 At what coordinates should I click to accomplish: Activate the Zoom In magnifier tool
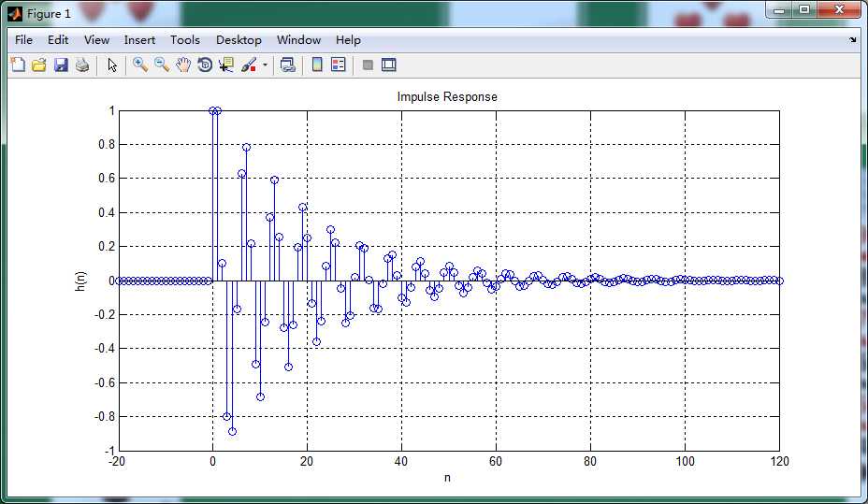click(x=140, y=65)
